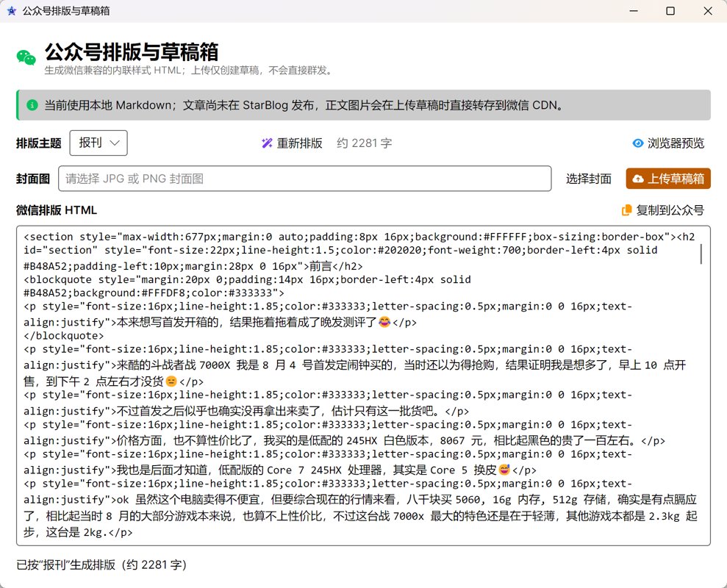The image size is (727, 588).
Task: Click the 公众号排版与草稿箱 main heading
Action: point(132,52)
